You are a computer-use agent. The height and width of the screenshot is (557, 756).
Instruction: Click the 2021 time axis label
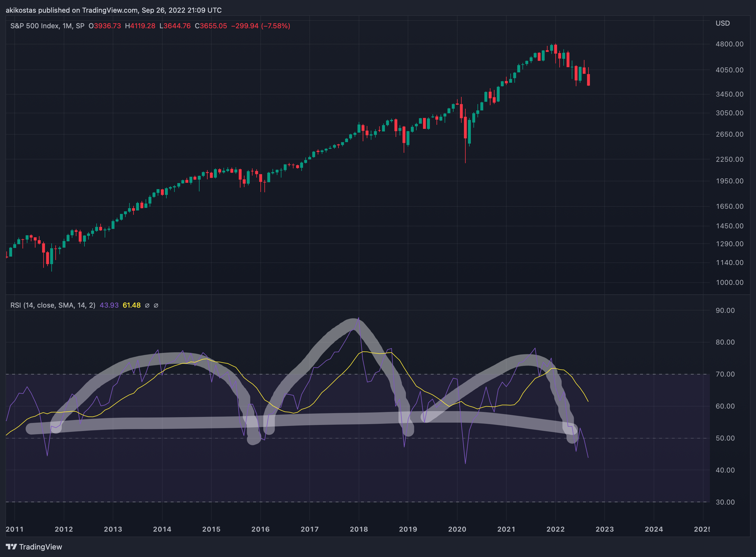pos(507,529)
